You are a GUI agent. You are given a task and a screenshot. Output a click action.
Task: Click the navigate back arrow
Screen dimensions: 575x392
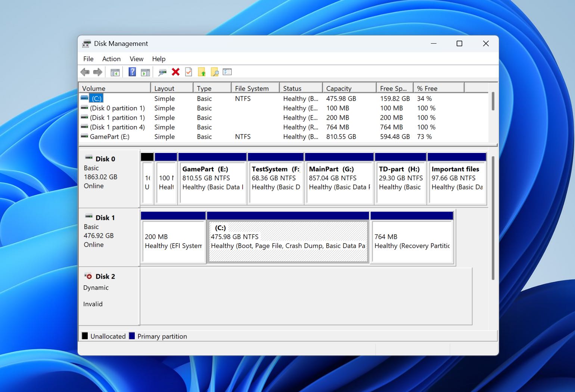85,72
